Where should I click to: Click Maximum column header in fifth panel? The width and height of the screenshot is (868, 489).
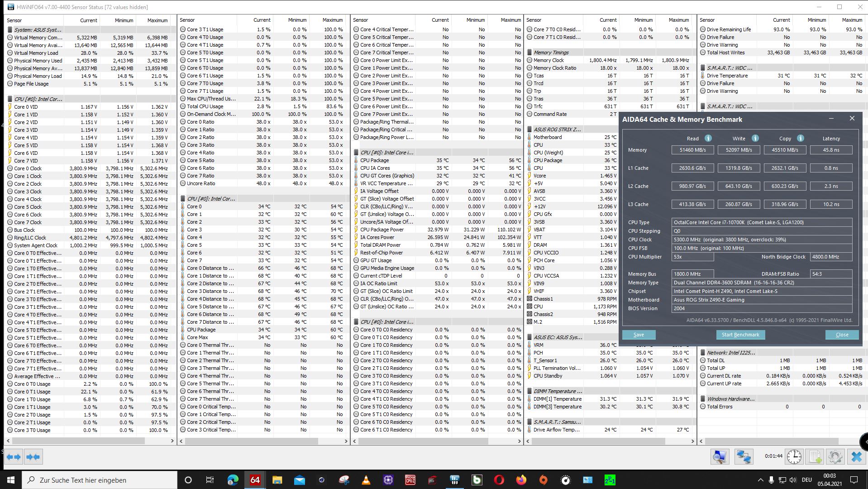point(847,20)
